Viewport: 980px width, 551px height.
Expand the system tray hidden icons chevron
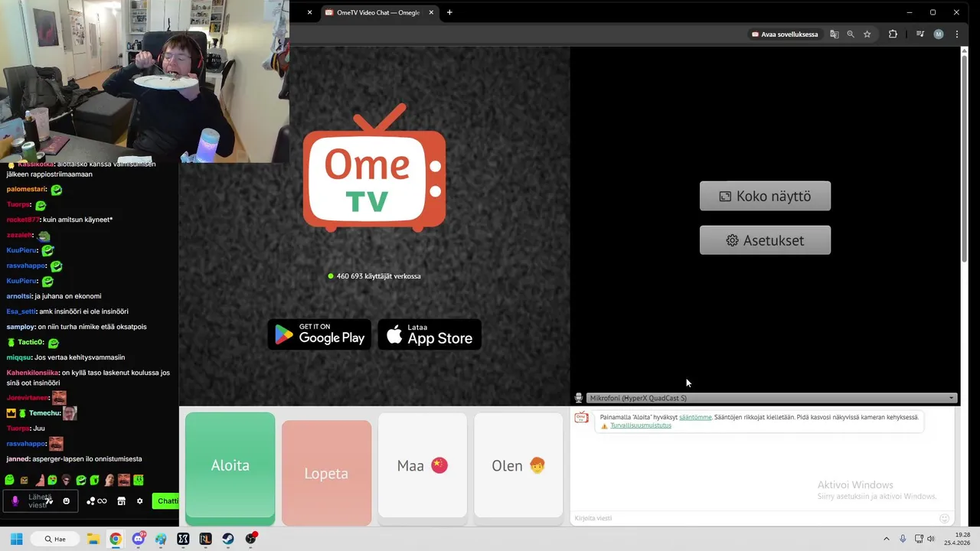pyautogui.click(x=887, y=539)
